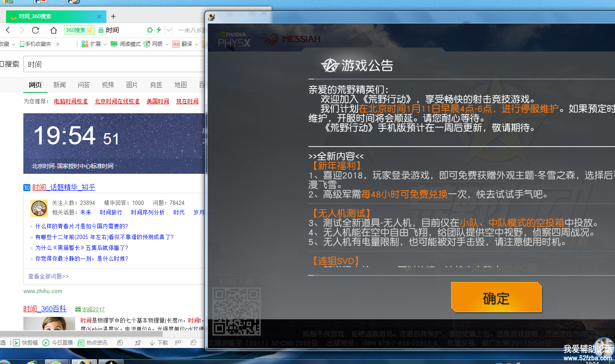The height and width of the screenshot is (364, 615).
Task: Open the 时间_360百科 result
Action: coord(45,309)
